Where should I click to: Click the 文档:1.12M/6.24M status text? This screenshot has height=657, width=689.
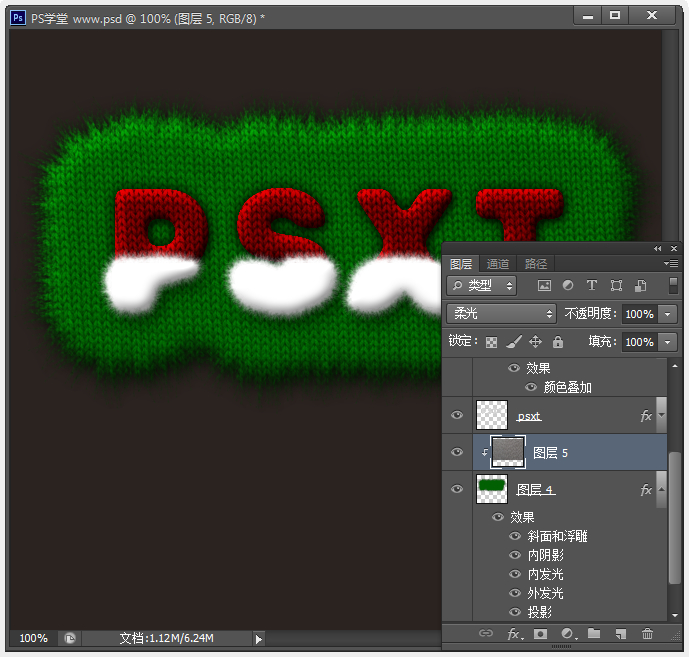point(167,638)
